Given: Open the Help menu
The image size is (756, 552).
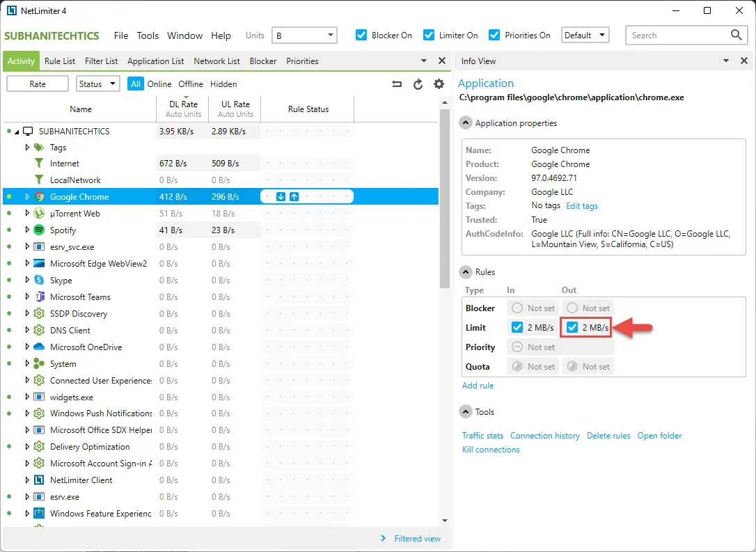Looking at the screenshot, I should 221,36.
